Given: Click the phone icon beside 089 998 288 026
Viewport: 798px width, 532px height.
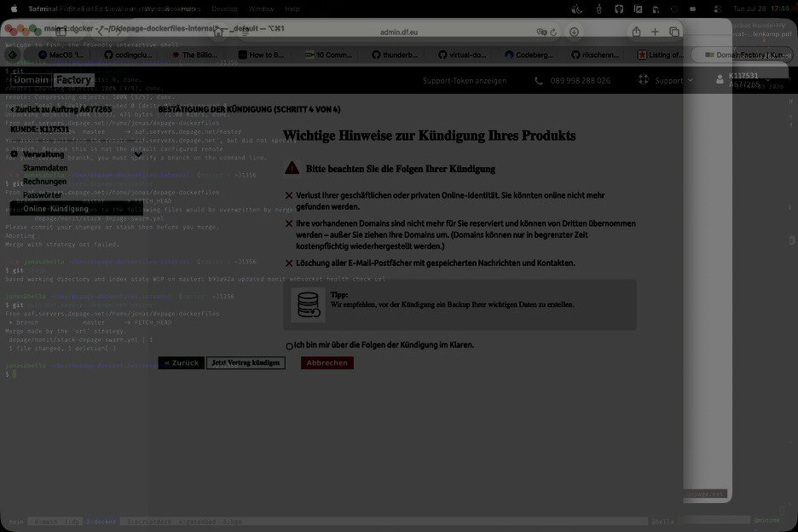Looking at the screenshot, I should 539,80.
